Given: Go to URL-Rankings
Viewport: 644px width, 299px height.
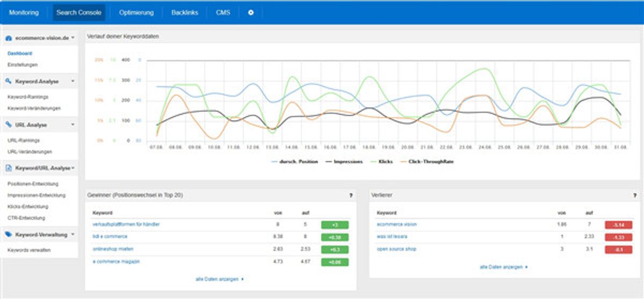Looking at the screenshot, I should (24, 140).
